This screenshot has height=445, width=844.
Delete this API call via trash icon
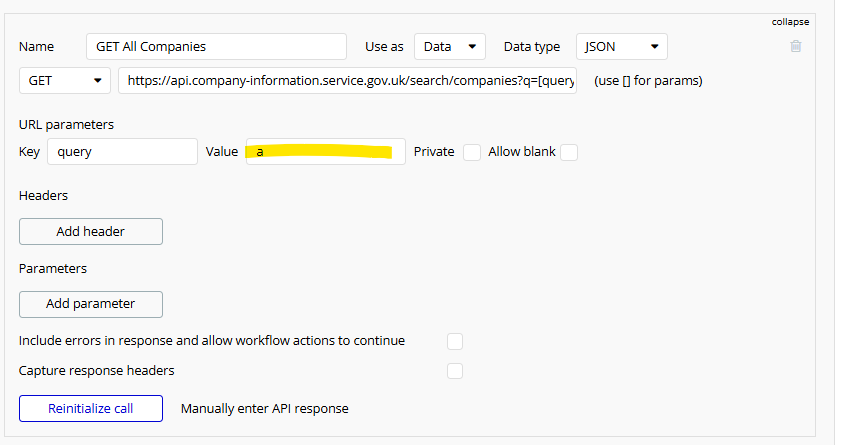(796, 46)
